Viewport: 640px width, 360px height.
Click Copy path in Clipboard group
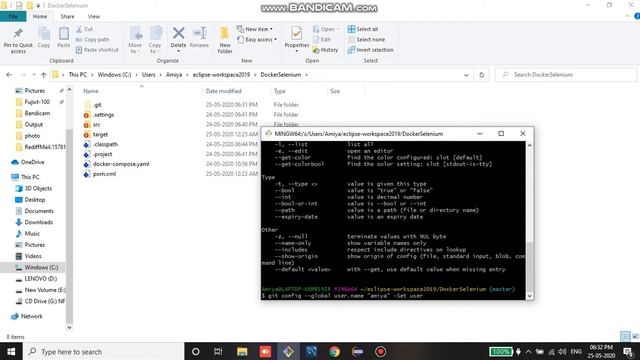click(x=92, y=40)
